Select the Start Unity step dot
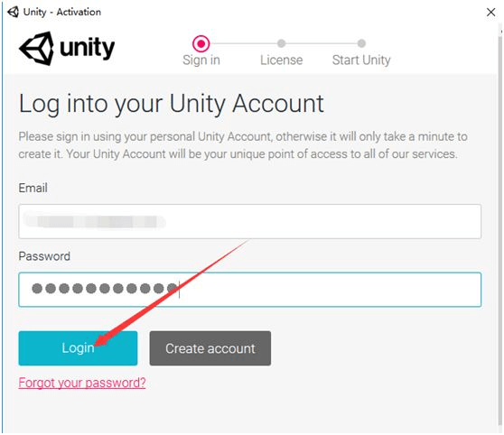504x435 pixels. 361,43
